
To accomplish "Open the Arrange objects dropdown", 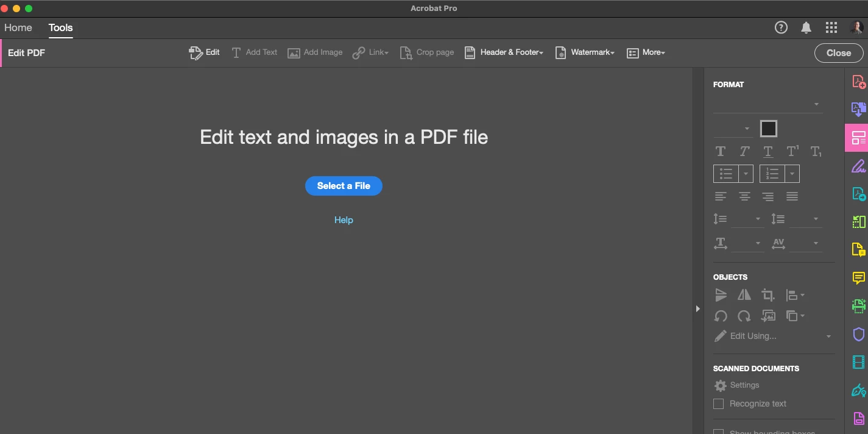I will pyautogui.click(x=795, y=316).
